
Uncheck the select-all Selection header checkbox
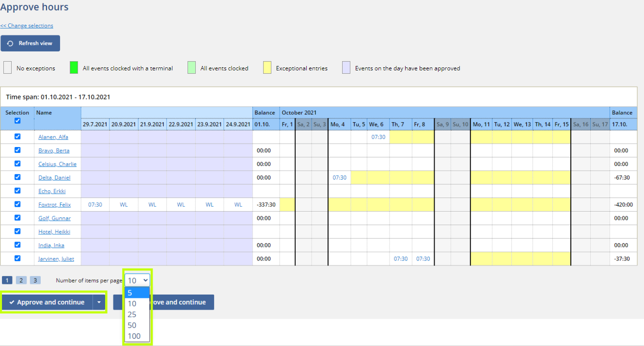tap(17, 120)
